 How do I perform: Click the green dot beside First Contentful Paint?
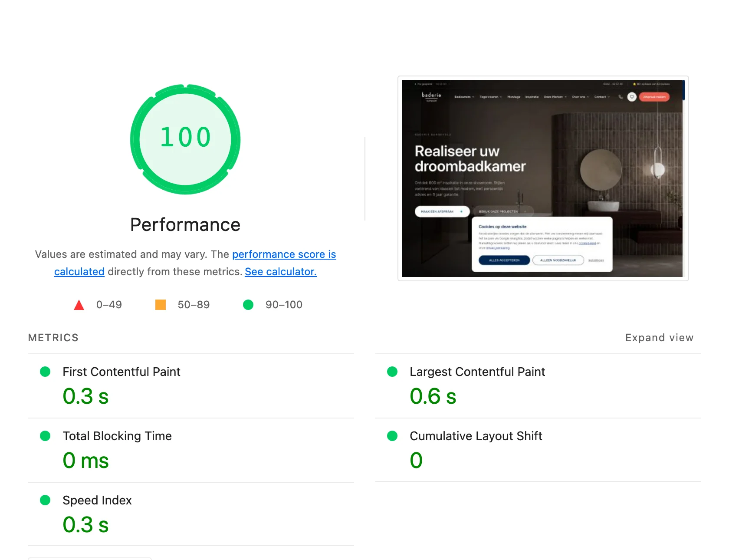click(x=45, y=372)
